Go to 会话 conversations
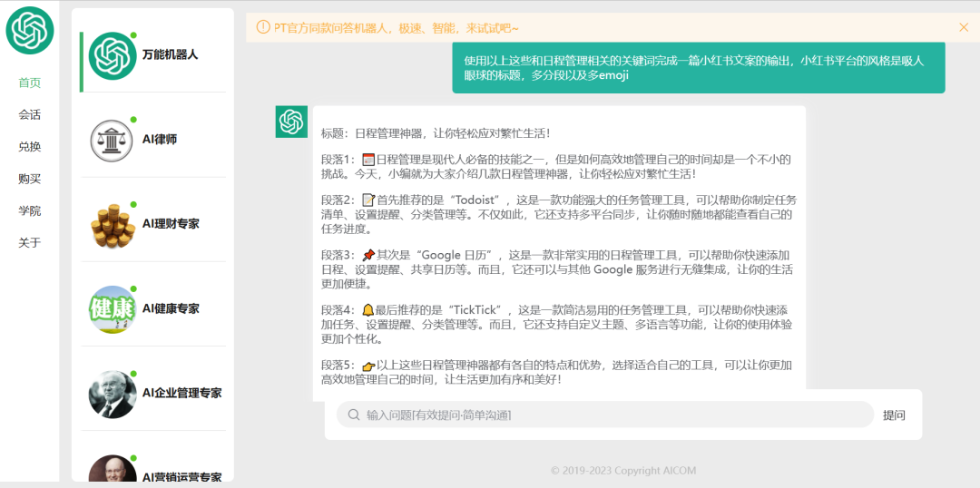Screen dimensions: 980x488 click(29, 114)
